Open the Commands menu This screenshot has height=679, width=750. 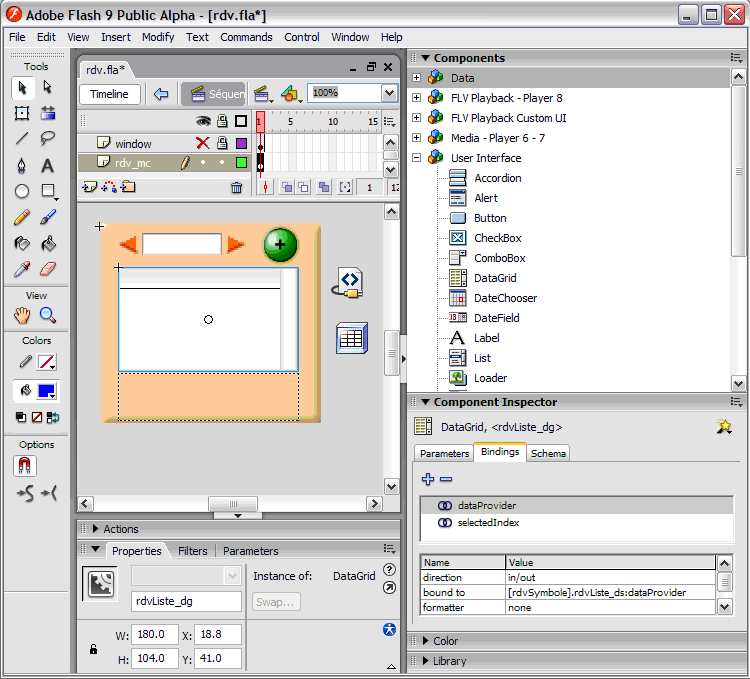pos(246,37)
